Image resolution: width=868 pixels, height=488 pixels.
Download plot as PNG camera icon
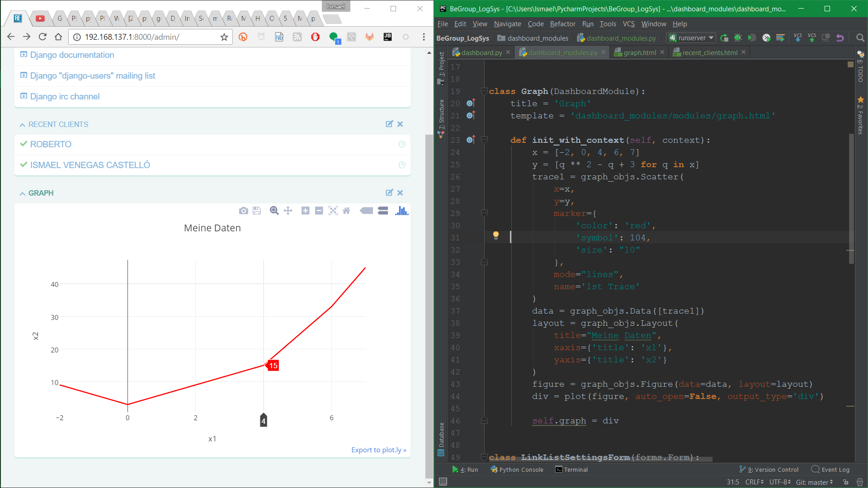(243, 211)
